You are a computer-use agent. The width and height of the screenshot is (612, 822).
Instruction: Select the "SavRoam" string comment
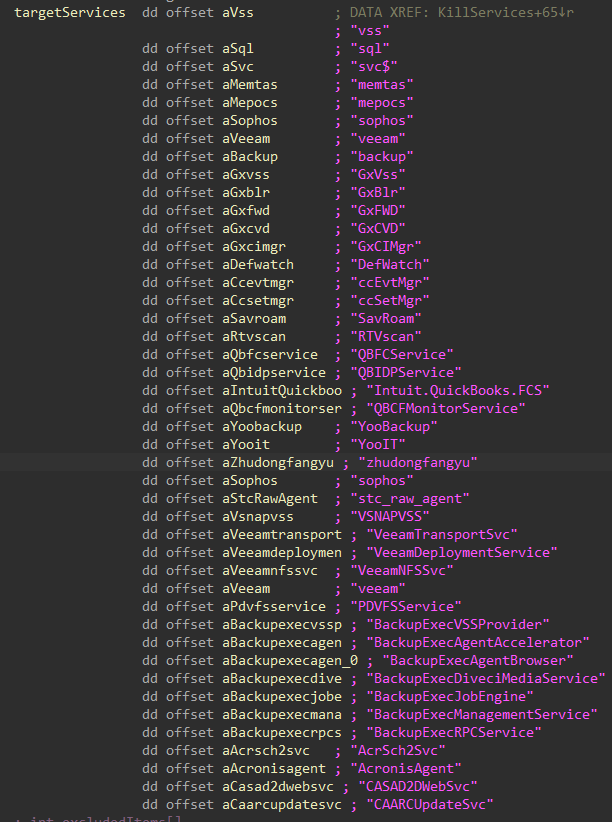tap(385, 319)
